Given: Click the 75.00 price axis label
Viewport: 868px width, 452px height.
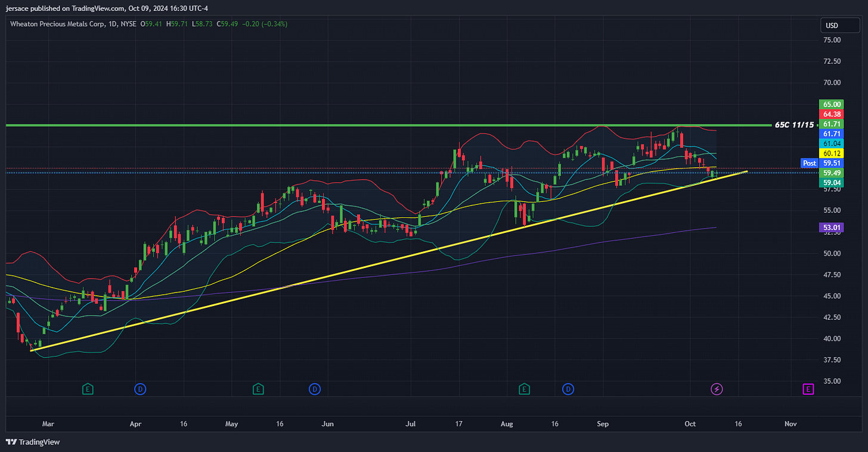Looking at the screenshot, I should coord(832,40).
